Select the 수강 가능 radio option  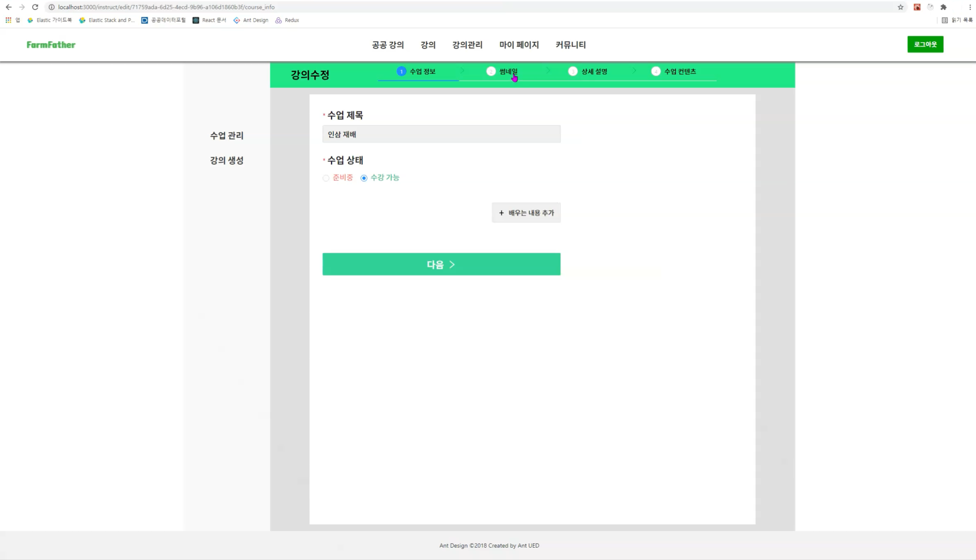click(364, 178)
